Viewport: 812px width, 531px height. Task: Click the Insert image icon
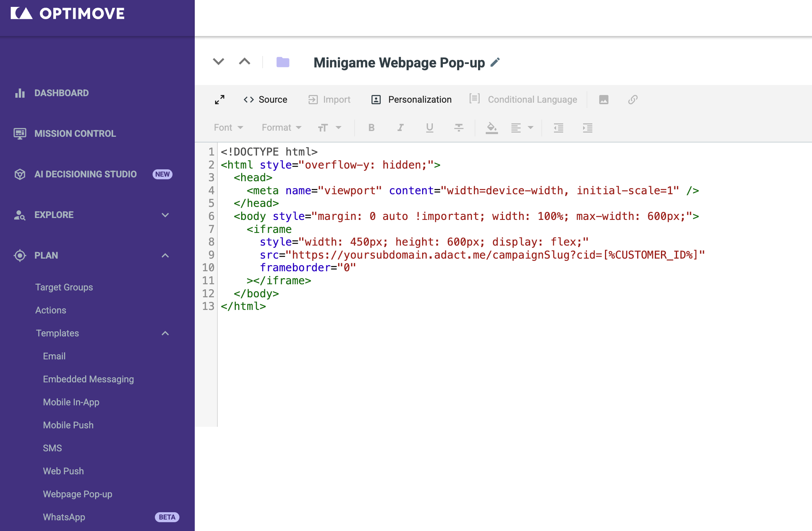click(x=604, y=100)
